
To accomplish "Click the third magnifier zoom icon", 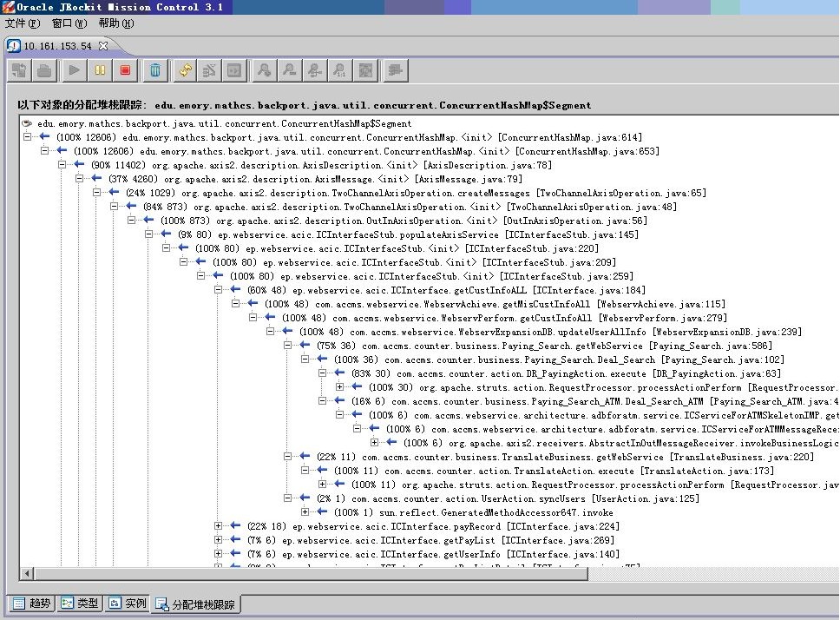I will (314, 70).
